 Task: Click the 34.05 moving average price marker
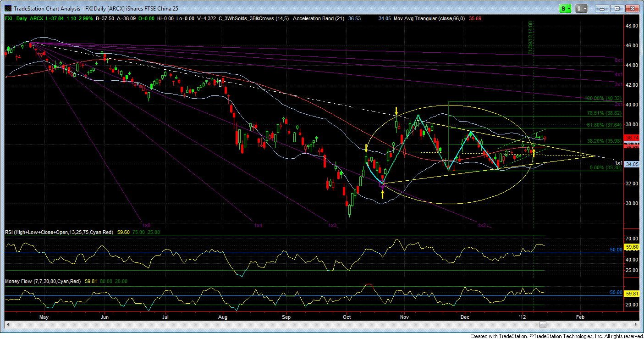[x=633, y=164]
